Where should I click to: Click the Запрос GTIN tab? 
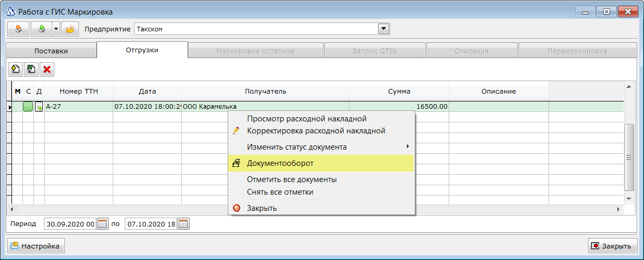point(374,51)
